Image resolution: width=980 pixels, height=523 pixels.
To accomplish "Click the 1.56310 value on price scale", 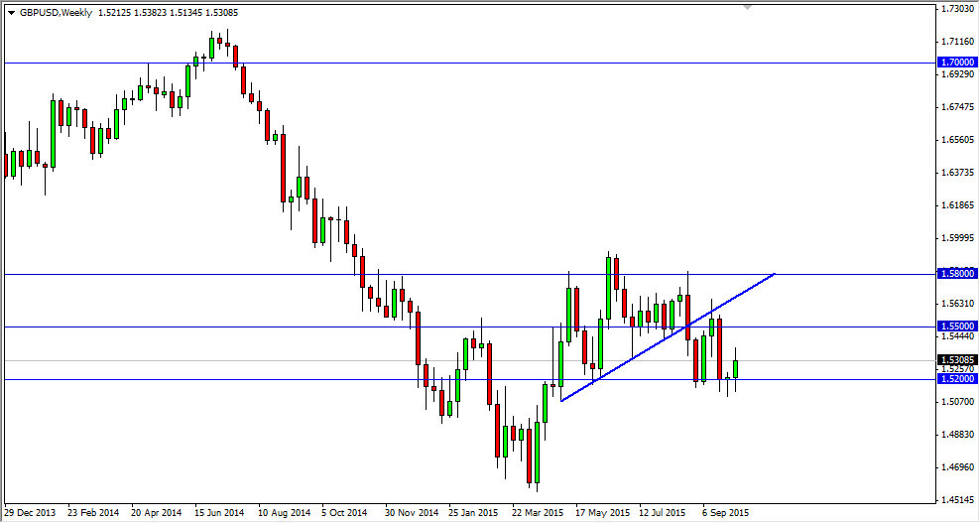I will click(x=958, y=304).
